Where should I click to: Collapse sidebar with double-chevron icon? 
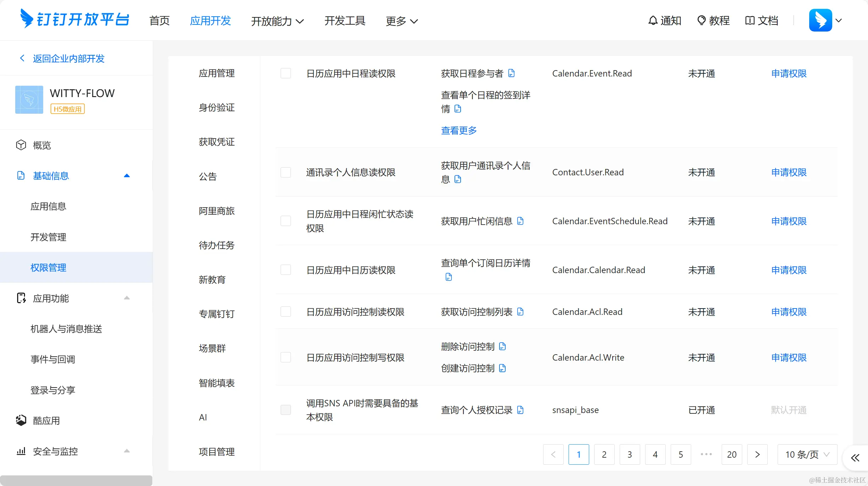855,458
